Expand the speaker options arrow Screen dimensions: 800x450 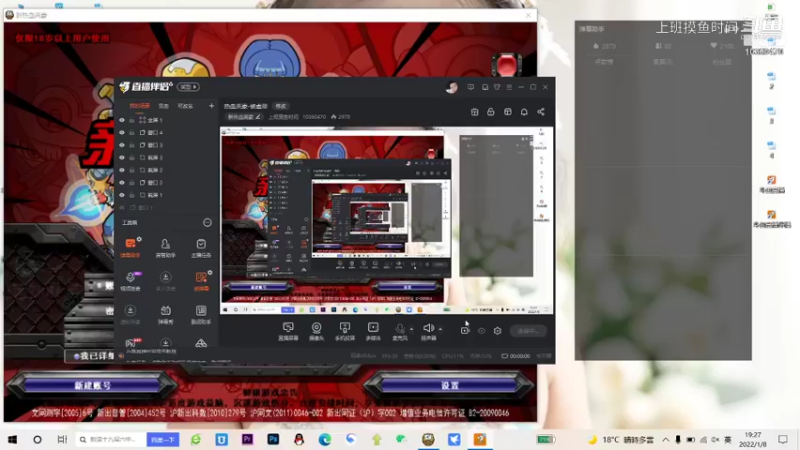[x=440, y=329]
